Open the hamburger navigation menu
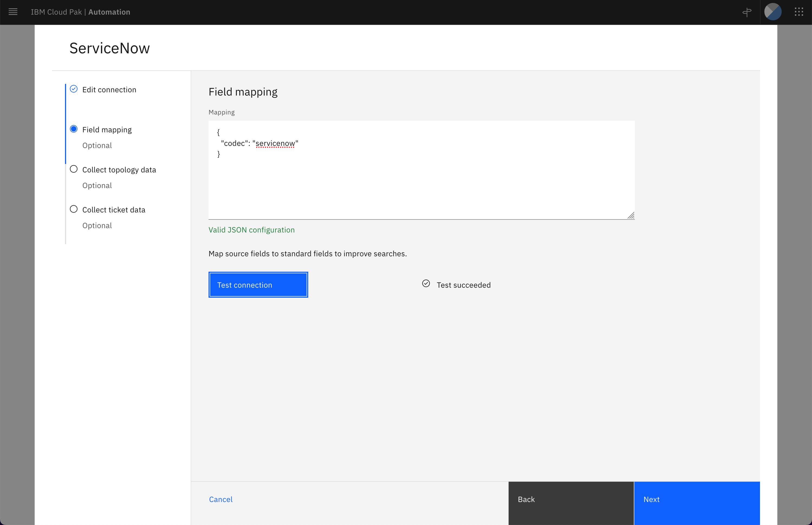 [13, 12]
